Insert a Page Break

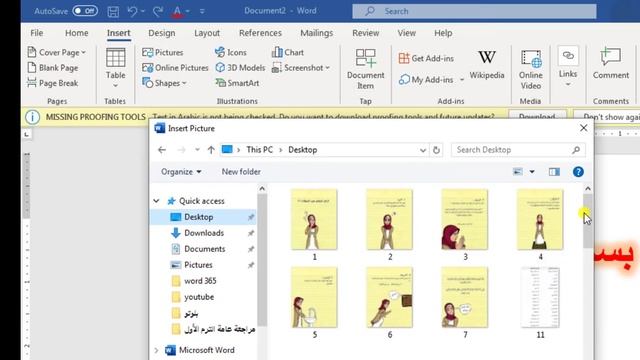[x=53, y=83]
